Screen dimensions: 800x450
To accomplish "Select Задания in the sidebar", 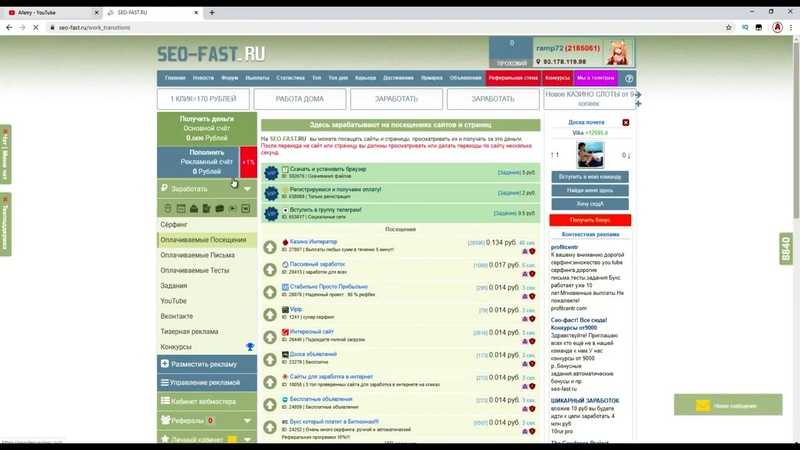I will click(174, 286).
